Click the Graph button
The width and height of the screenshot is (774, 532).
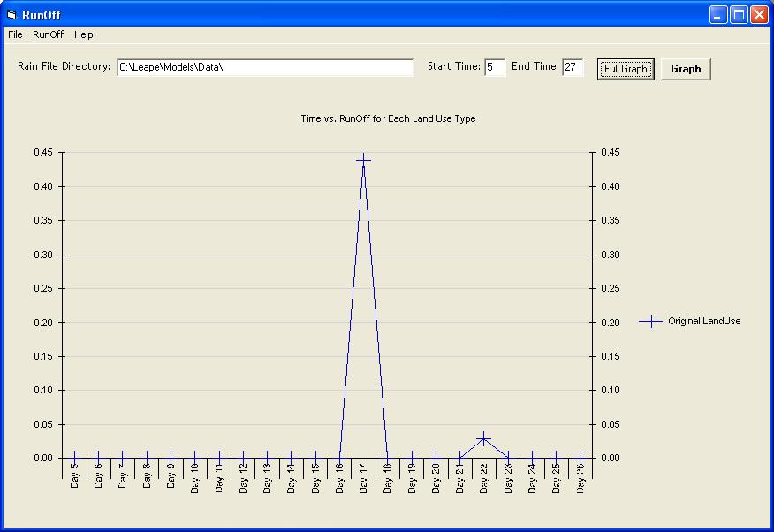(x=686, y=69)
